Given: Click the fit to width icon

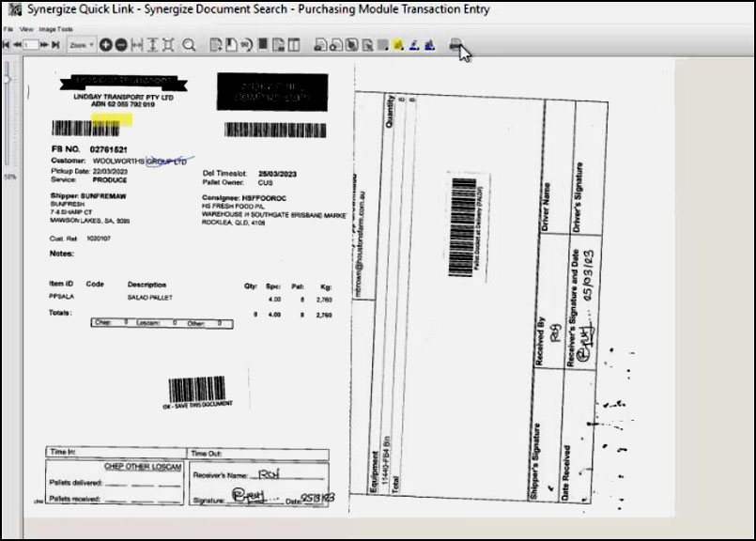Looking at the screenshot, I should click(137, 44).
